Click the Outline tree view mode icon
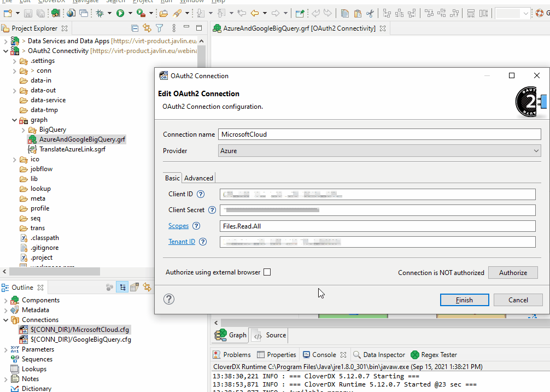The image size is (550, 392). (122, 288)
